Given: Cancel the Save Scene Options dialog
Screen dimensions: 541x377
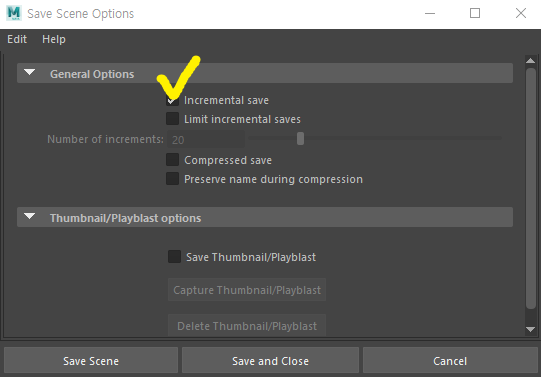Looking at the screenshot, I should pos(450,360).
